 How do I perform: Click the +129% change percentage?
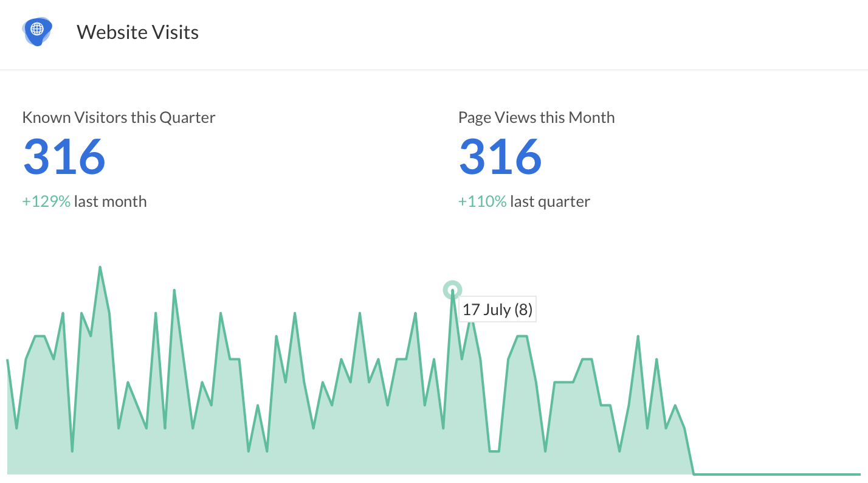pyautogui.click(x=46, y=201)
